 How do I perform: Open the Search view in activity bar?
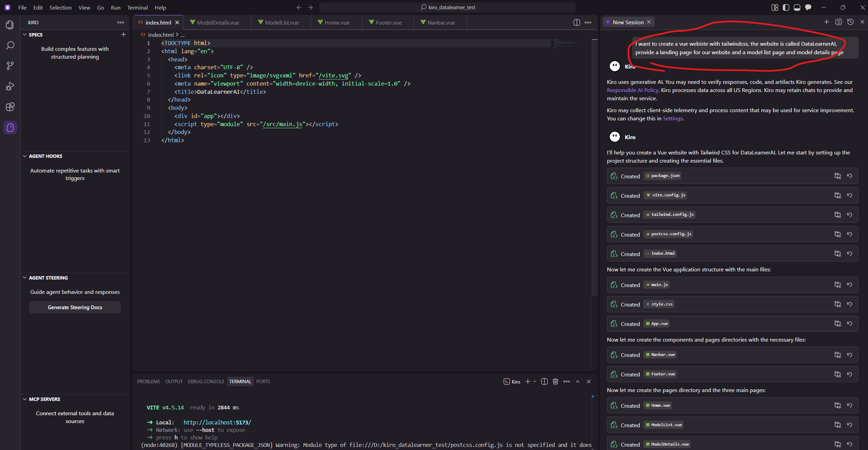pyautogui.click(x=10, y=45)
